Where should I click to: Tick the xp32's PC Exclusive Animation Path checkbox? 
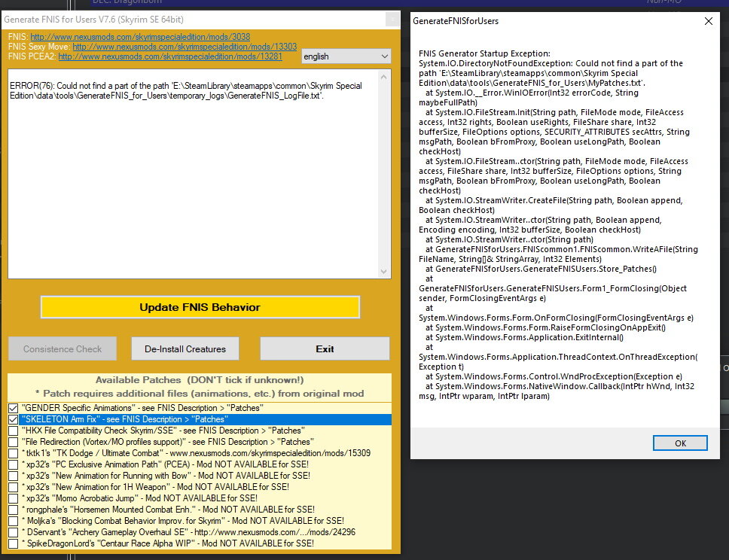tap(13, 464)
